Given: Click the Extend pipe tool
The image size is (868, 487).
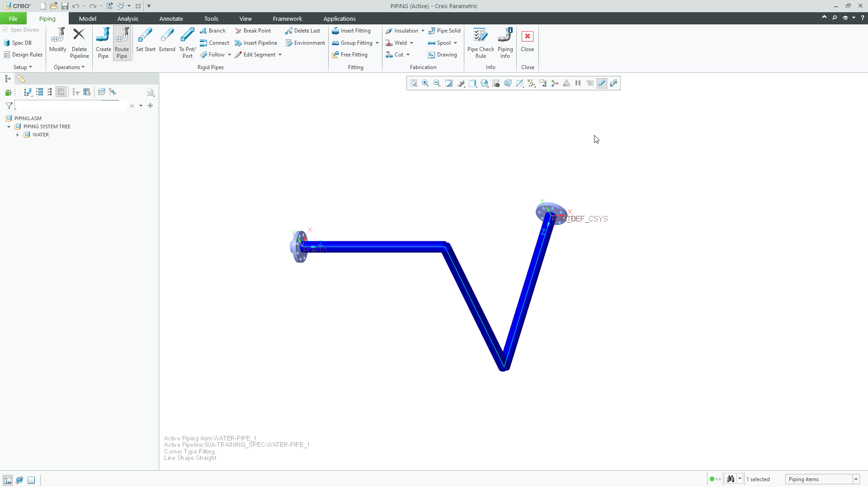Looking at the screenshot, I should (167, 40).
